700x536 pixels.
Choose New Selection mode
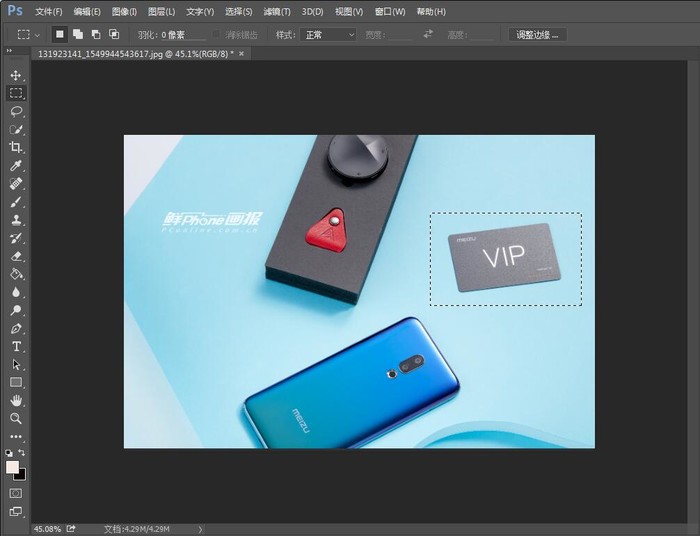click(x=60, y=34)
